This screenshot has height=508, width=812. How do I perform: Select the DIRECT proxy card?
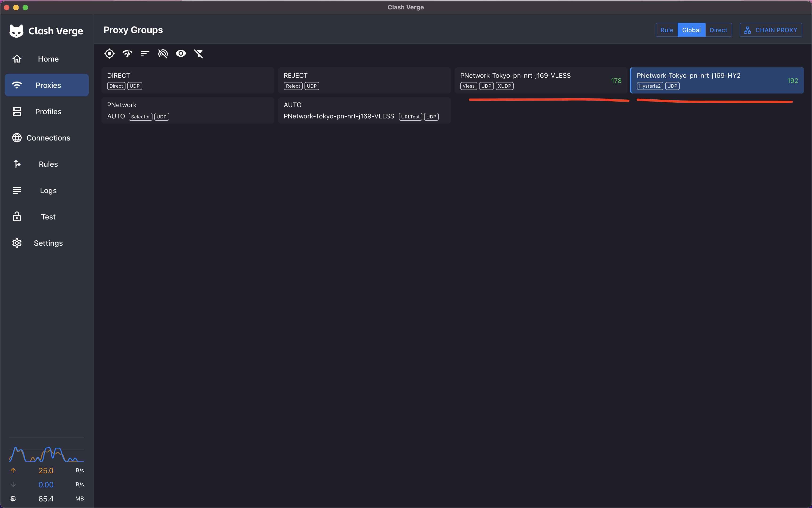[188, 80]
